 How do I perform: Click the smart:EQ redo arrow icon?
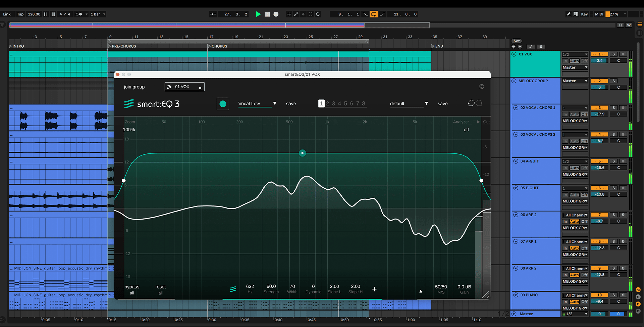479,103
